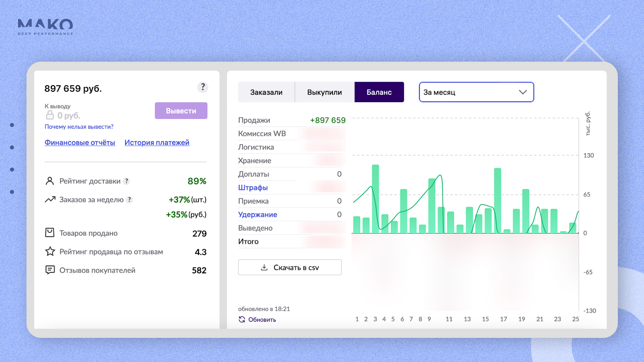Click the person icon for Рейтинг доставки
Image resolution: width=644 pixels, height=362 pixels.
click(50, 181)
